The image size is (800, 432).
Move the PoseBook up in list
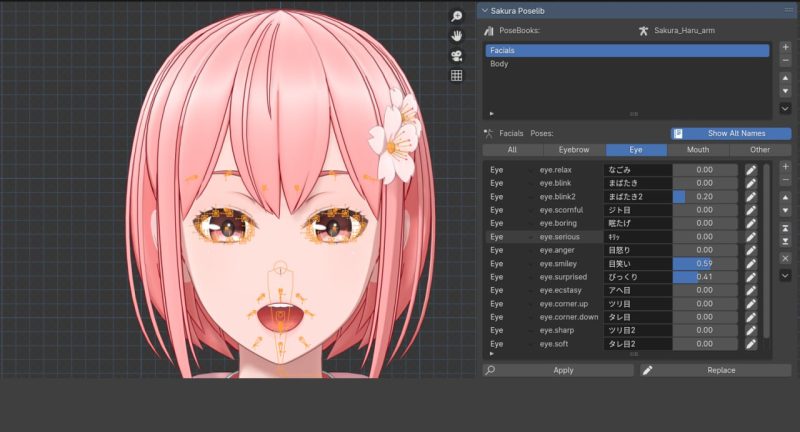point(785,78)
